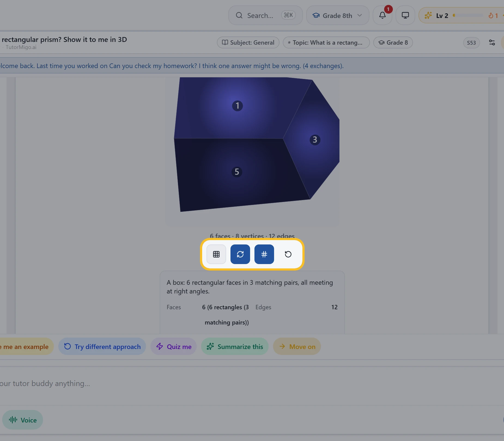This screenshot has width=504, height=441.
Task: Click Try different approach suggestion
Action: pyautogui.click(x=102, y=347)
